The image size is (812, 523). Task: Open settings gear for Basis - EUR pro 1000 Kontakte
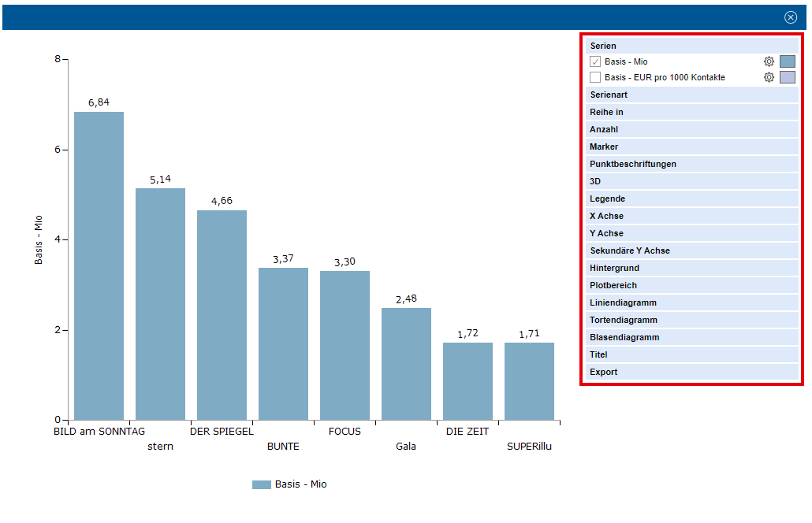click(769, 77)
